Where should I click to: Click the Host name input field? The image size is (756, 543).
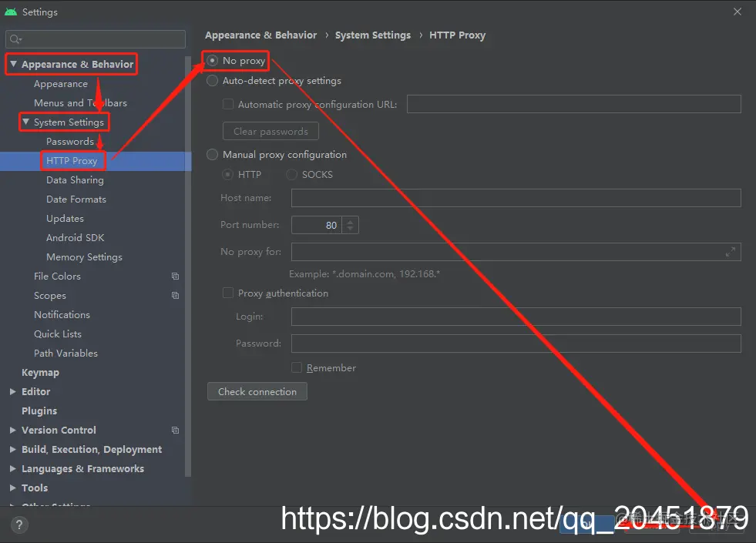[516, 198]
